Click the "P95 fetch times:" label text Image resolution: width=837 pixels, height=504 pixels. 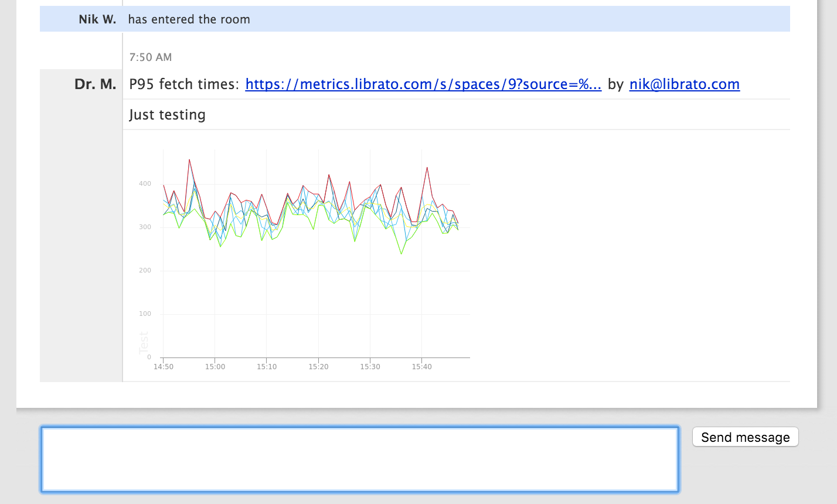tap(184, 84)
